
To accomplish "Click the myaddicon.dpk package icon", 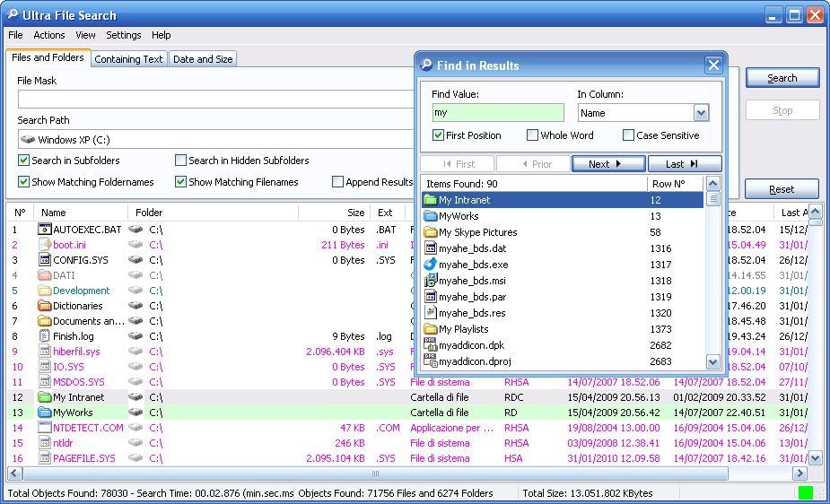I will (x=431, y=344).
